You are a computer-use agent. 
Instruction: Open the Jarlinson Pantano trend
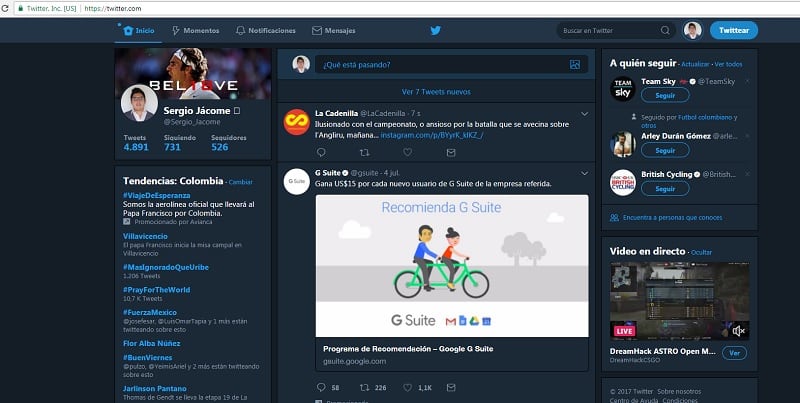tap(155, 389)
